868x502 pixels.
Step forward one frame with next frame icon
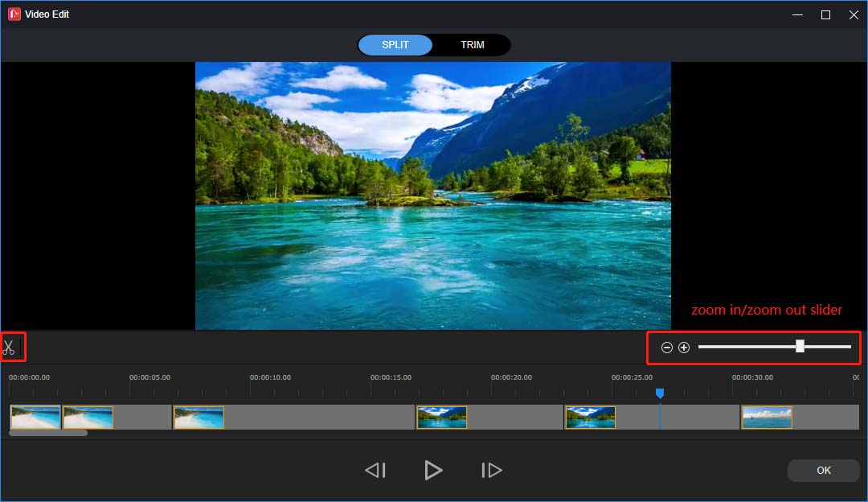pos(491,470)
